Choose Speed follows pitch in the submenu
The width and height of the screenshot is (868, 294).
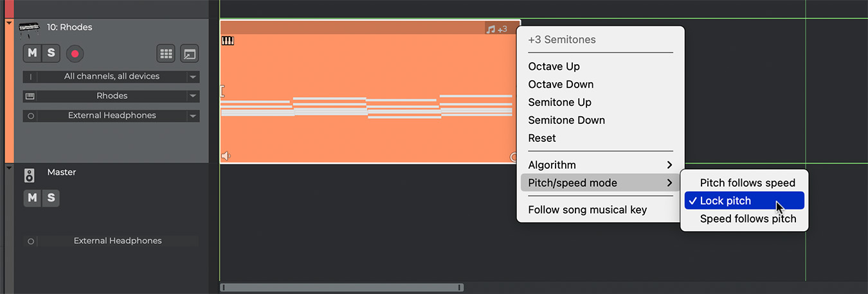click(x=748, y=219)
